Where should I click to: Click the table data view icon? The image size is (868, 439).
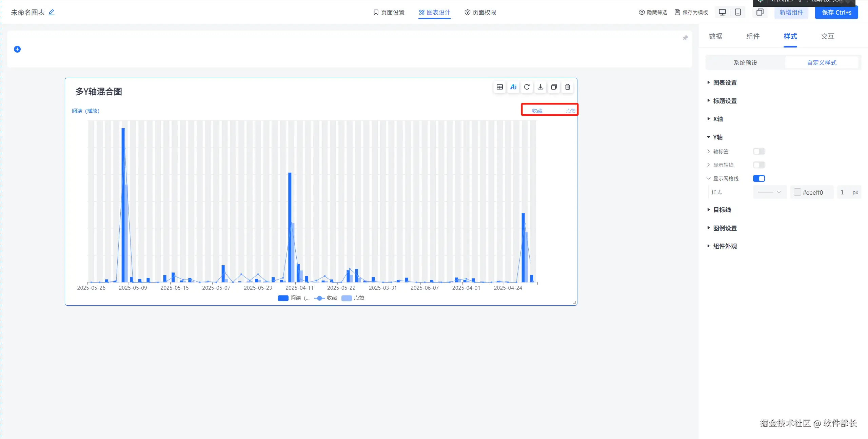(x=499, y=87)
